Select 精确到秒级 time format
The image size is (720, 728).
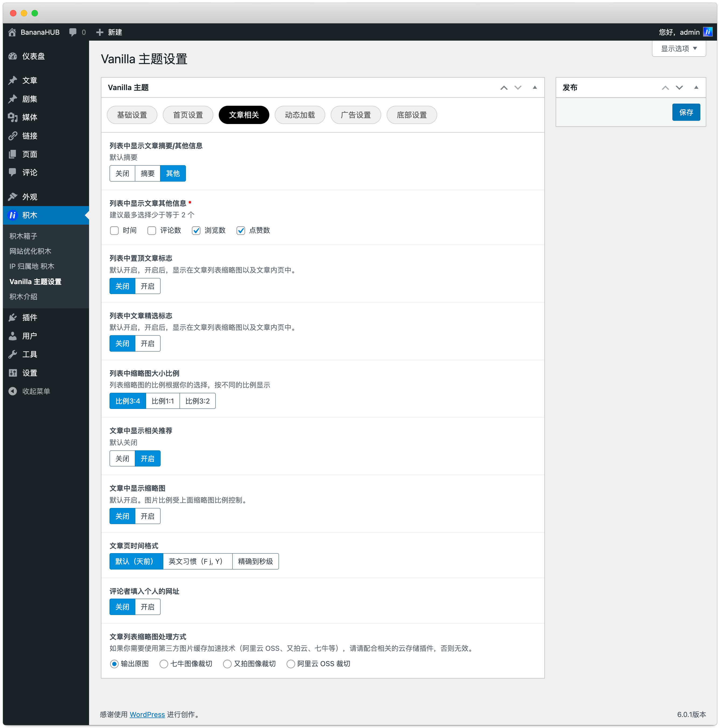(x=255, y=561)
